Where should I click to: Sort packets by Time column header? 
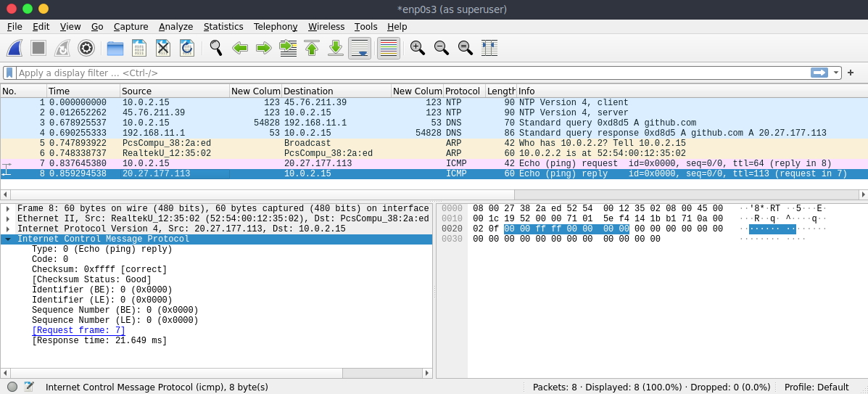click(x=83, y=91)
